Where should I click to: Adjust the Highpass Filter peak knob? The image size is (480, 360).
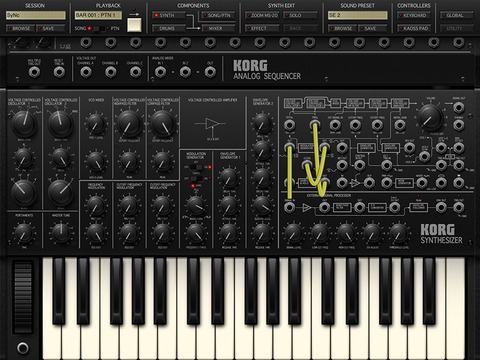pos(129,162)
